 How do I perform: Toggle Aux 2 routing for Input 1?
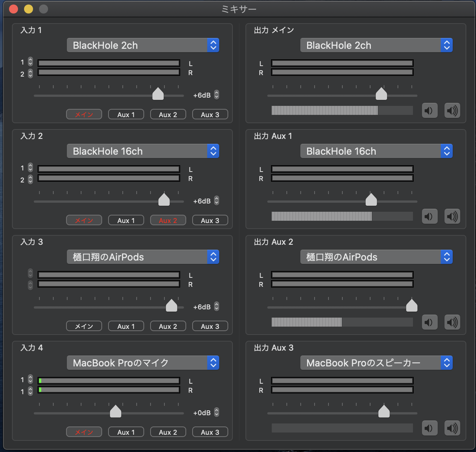coord(168,115)
